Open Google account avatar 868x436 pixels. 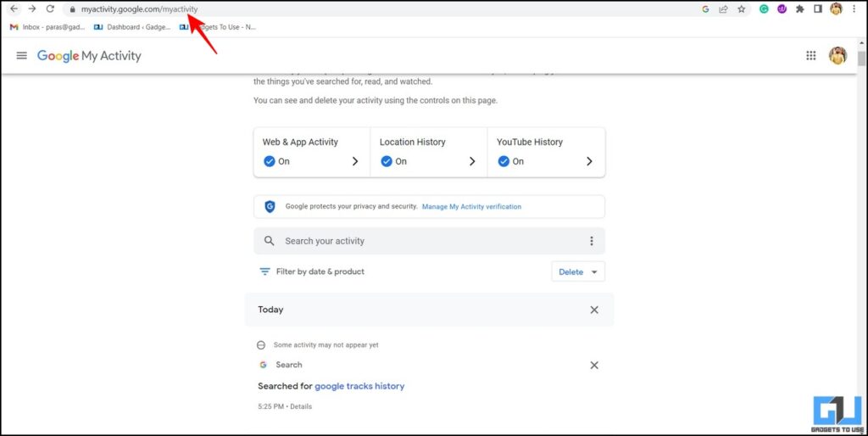[837, 55]
